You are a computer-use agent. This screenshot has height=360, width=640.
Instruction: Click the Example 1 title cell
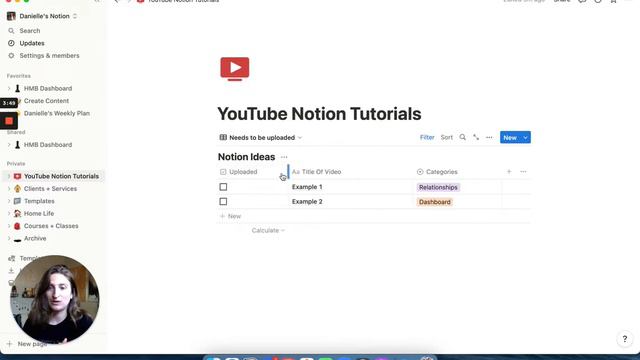(307, 187)
